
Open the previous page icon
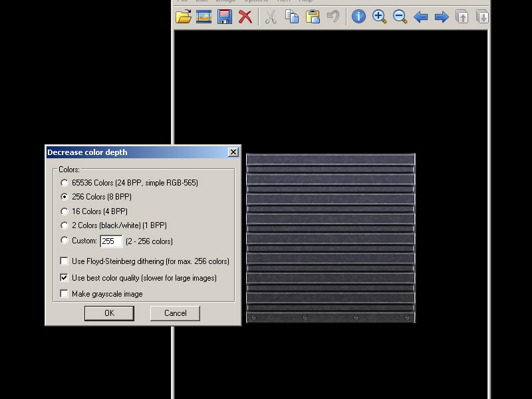[x=462, y=17]
